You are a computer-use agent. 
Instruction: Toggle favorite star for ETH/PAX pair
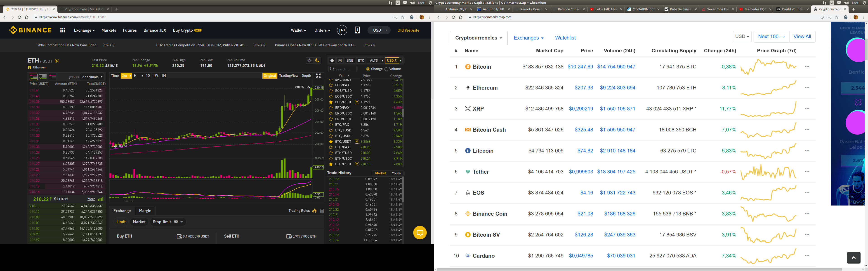[x=331, y=147]
